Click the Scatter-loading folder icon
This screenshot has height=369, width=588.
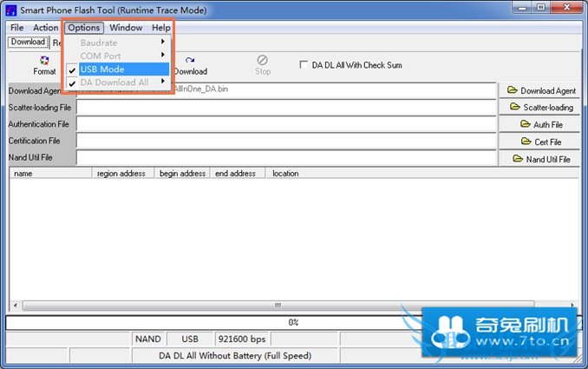(515, 107)
